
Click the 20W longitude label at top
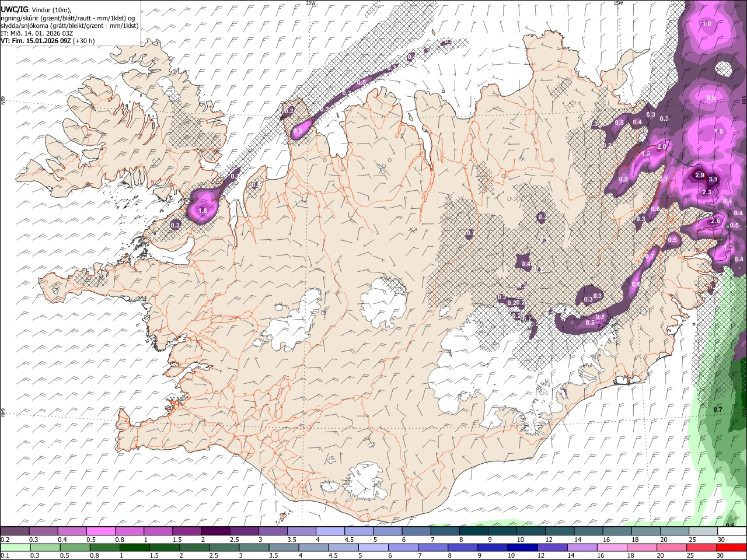click(x=310, y=2)
